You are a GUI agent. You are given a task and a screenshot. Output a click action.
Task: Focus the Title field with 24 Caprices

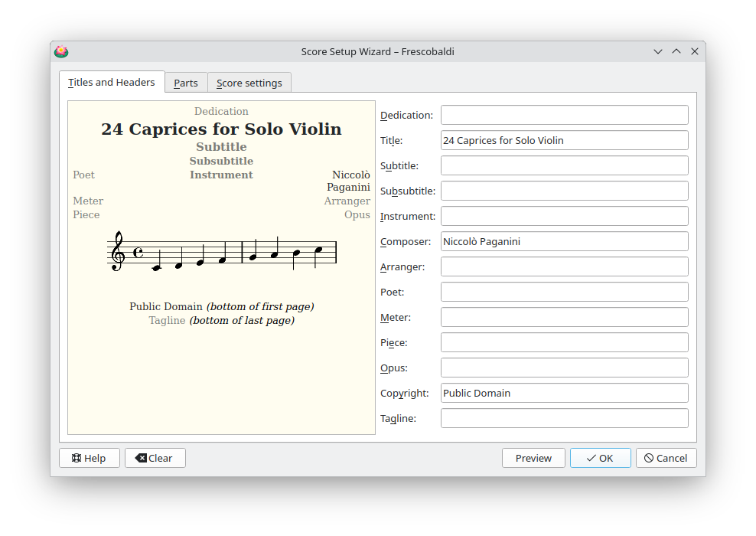click(564, 140)
